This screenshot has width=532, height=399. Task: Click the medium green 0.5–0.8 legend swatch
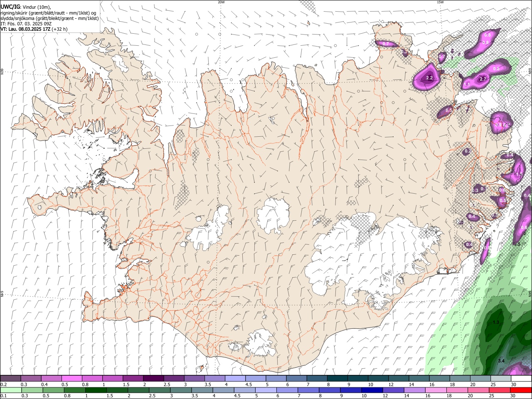[54, 390]
